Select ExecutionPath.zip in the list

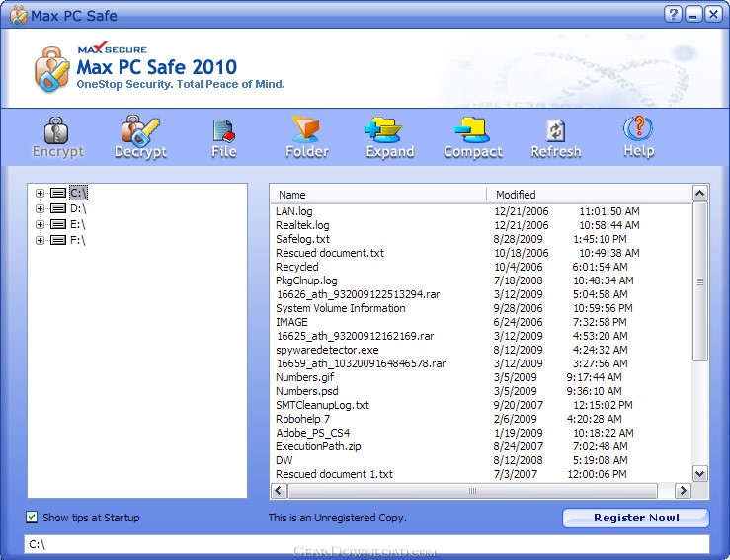[318, 446]
